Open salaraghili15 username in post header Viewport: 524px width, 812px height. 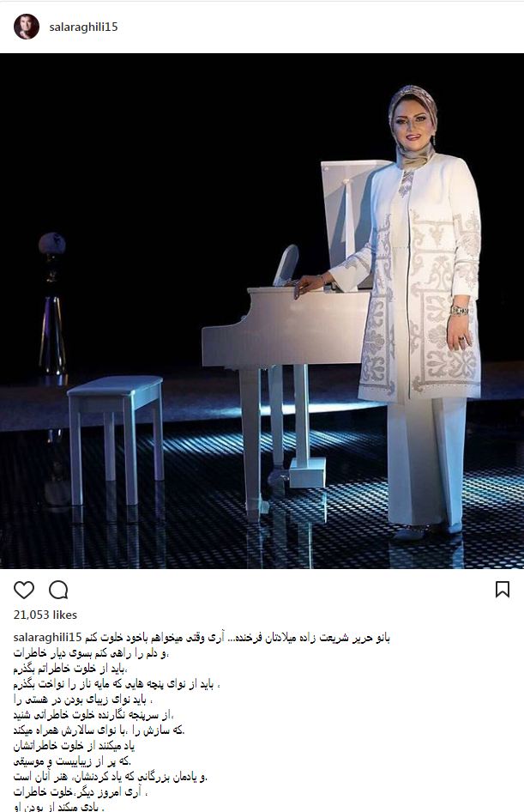point(83,27)
